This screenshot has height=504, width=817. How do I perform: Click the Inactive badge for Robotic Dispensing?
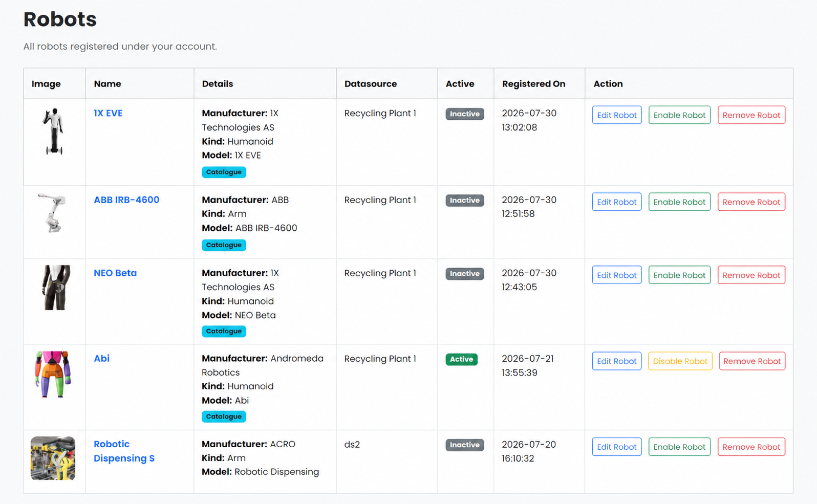pyautogui.click(x=465, y=445)
